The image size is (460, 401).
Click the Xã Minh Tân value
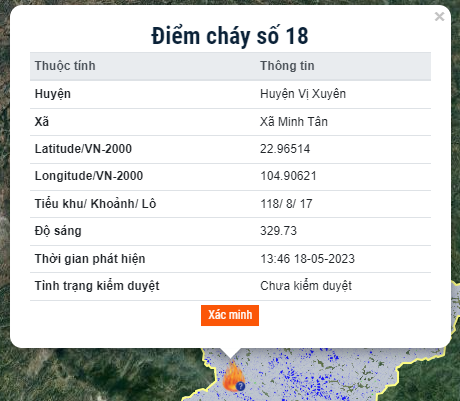click(x=294, y=122)
